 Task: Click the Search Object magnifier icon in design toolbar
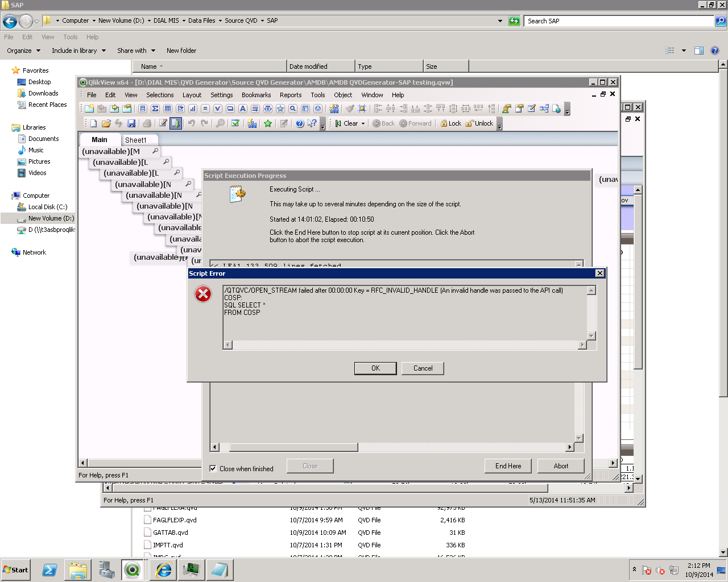tap(293, 109)
